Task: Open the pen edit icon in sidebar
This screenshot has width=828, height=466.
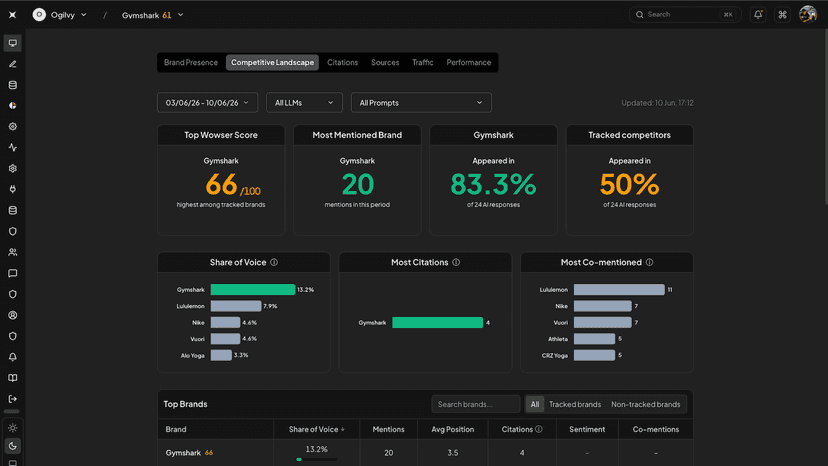Action: point(13,64)
